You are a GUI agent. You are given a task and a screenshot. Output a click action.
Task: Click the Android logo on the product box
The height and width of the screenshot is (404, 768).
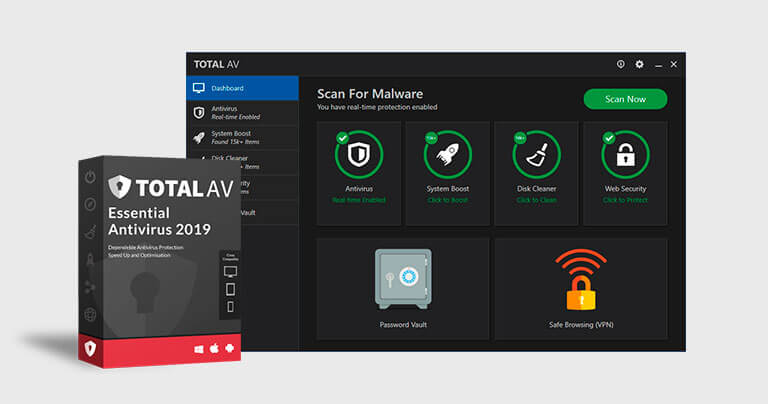point(229,348)
